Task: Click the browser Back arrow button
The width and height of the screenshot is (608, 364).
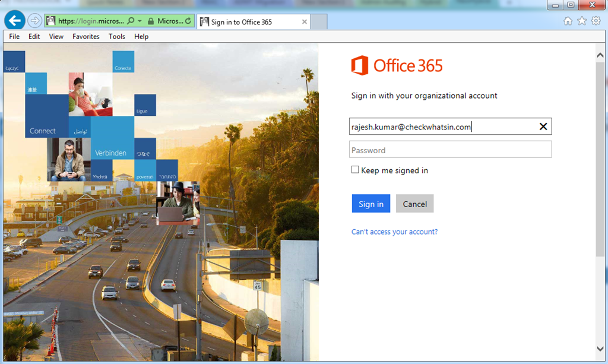Action: (15, 20)
